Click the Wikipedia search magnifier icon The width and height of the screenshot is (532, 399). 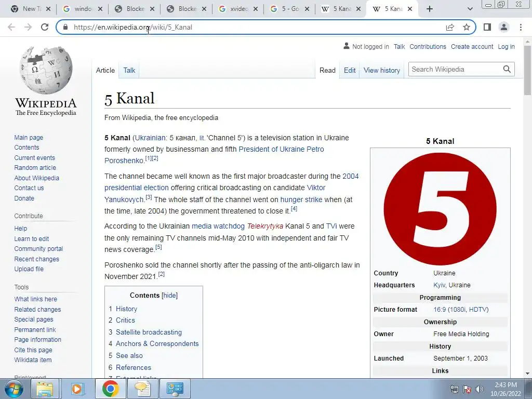click(507, 69)
